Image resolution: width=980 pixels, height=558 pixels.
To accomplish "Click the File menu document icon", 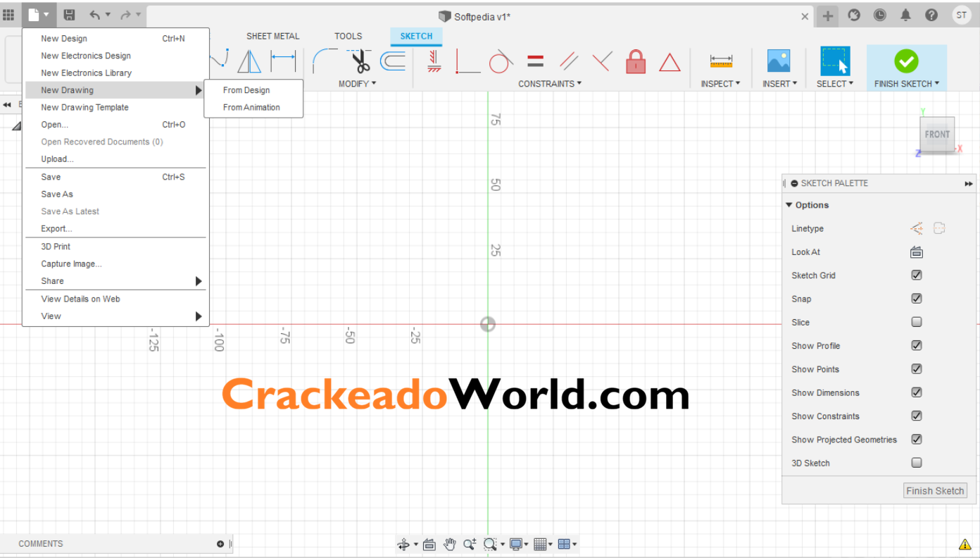I will click(34, 15).
